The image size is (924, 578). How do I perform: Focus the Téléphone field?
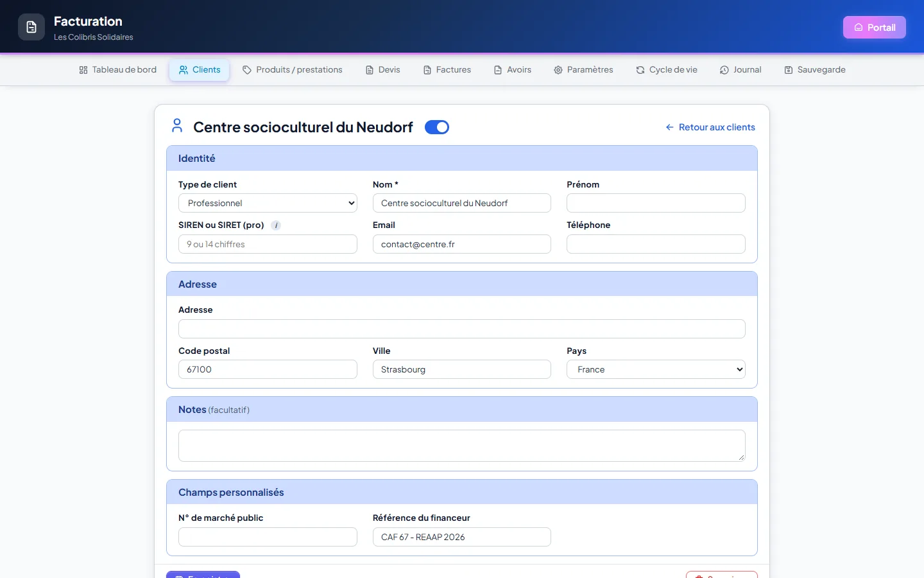click(656, 244)
